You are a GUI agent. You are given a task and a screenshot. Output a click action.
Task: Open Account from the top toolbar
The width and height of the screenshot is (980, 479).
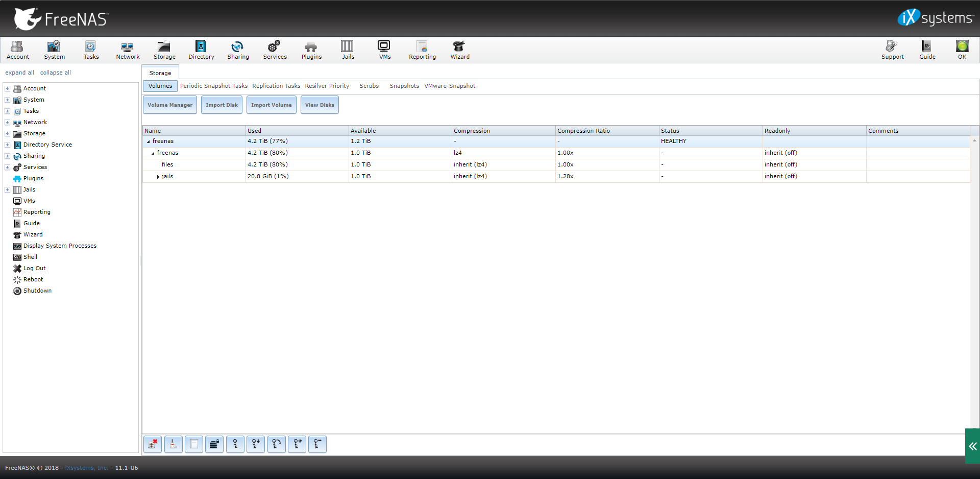coord(18,50)
